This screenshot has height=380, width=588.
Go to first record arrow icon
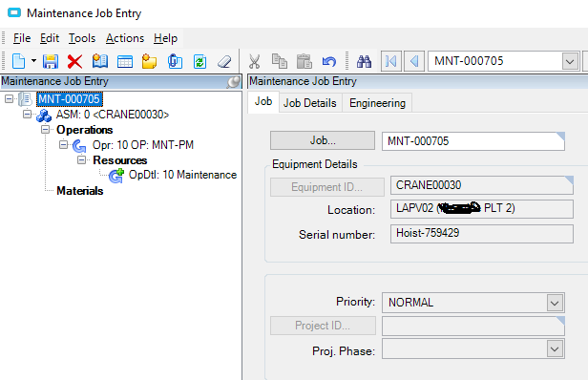pos(391,61)
